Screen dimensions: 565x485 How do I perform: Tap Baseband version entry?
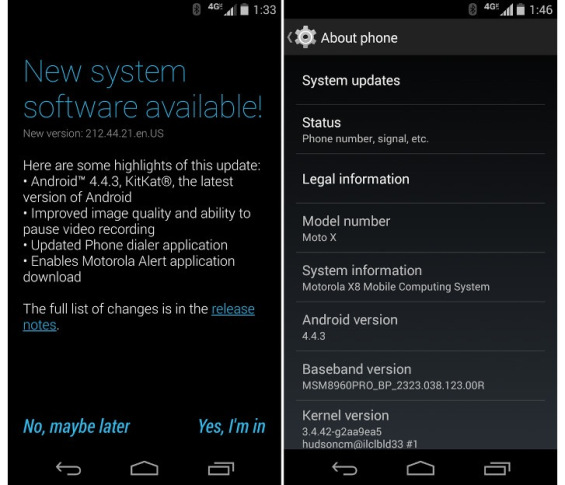click(421, 376)
